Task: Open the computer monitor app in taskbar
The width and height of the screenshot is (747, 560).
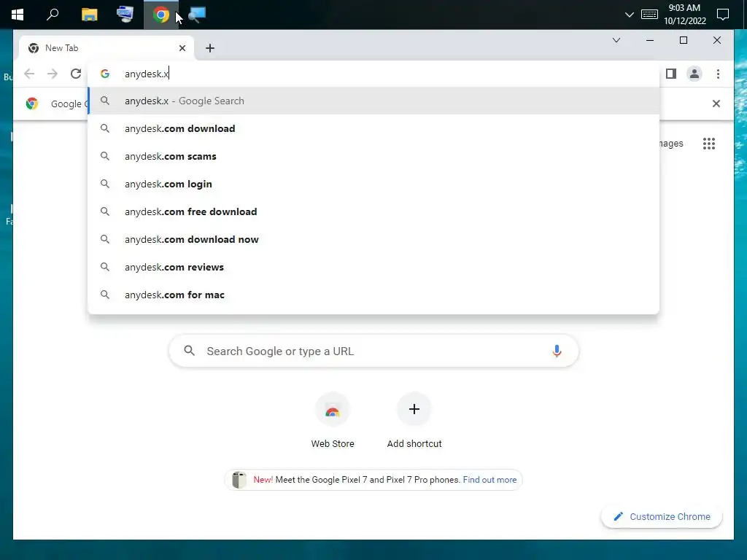Action: click(125, 15)
